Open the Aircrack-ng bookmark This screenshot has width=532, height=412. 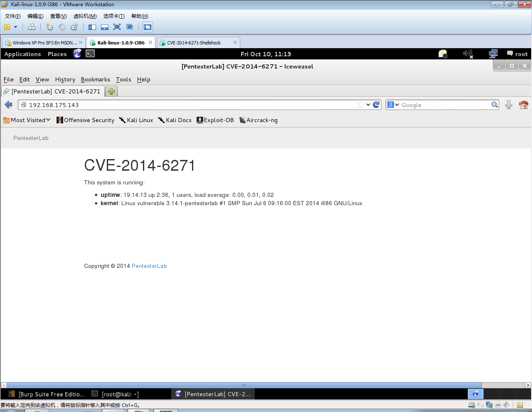coord(259,120)
